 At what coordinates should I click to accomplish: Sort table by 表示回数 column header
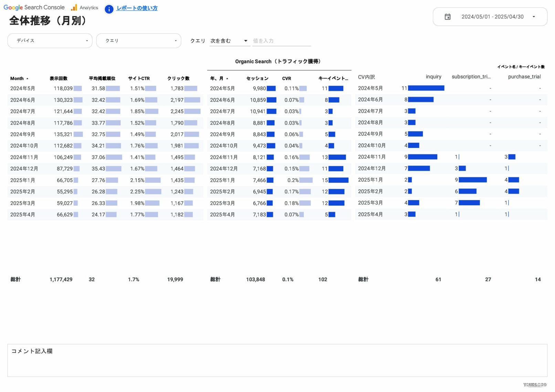pyautogui.click(x=59, y=78)
